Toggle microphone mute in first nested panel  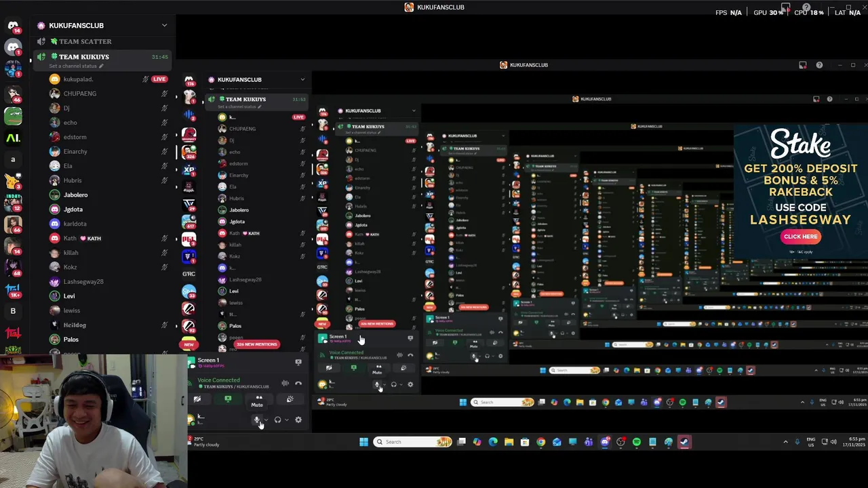257,420
